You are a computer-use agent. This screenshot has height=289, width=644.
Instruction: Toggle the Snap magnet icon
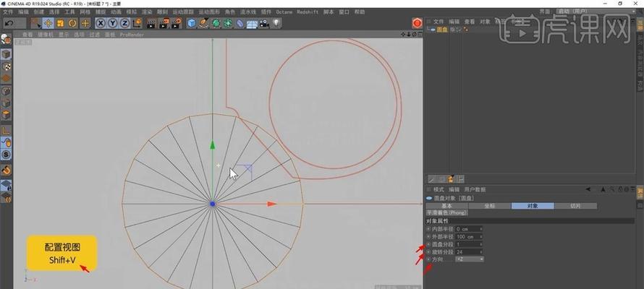pos(7,170)
